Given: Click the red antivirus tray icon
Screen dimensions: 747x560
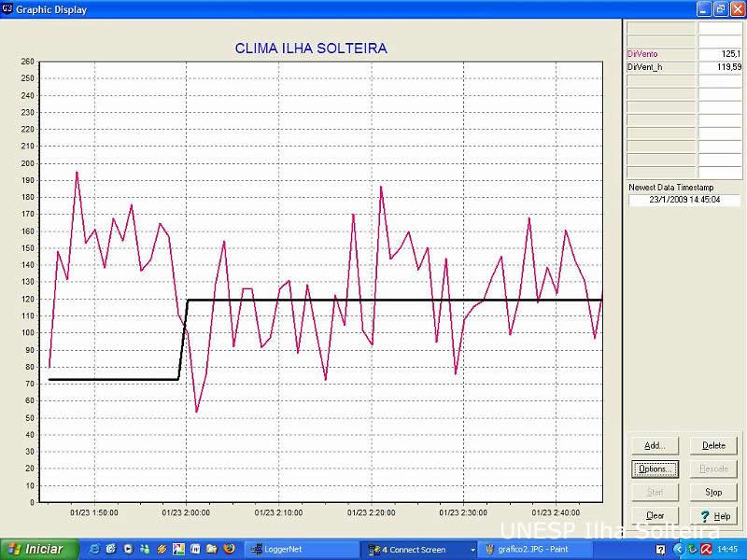Looking at the screenshot, I should point(706,549).
